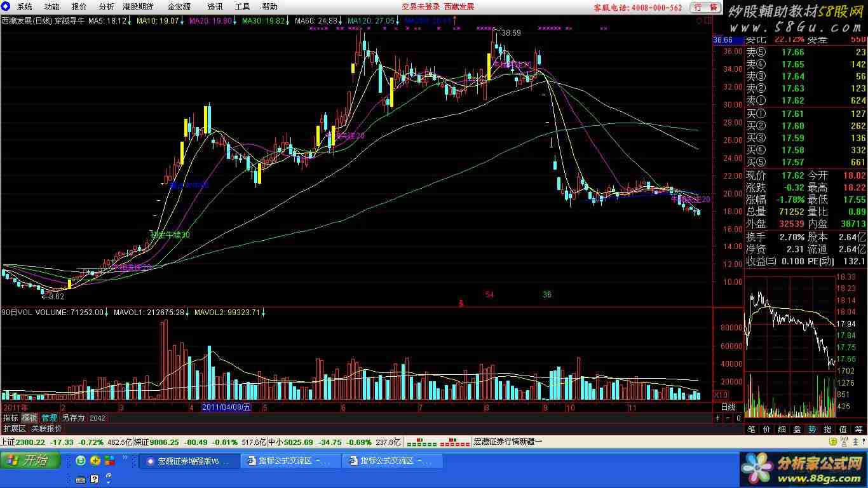Click the 卖① 17.62 order row

(x=806, y=100)
